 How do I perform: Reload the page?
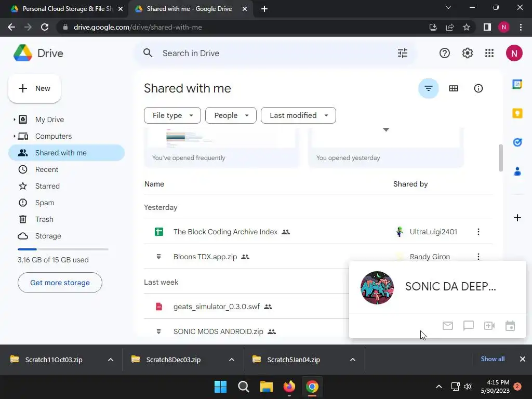[x=45, y=27]
